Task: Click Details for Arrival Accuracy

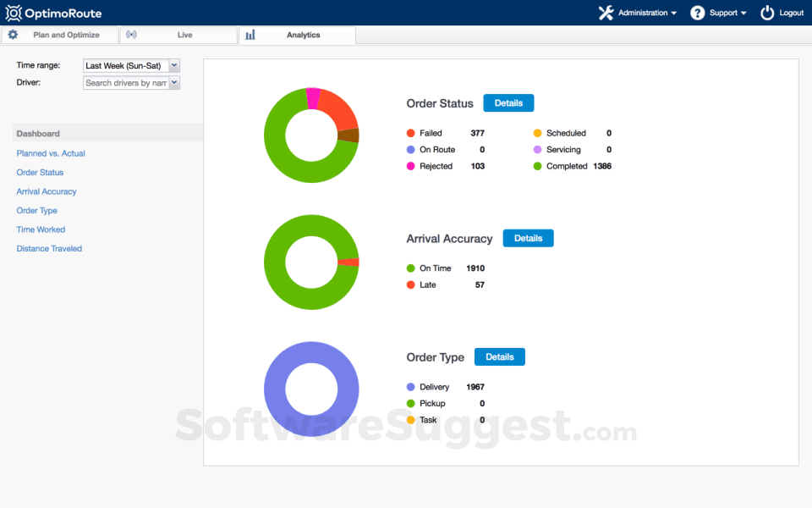Action: point(528,238)
